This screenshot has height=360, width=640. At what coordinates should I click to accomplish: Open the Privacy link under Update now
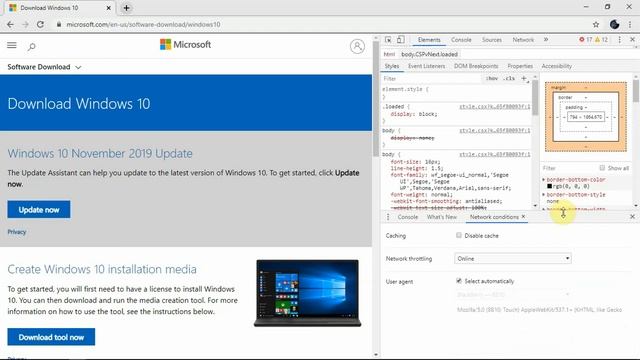17,232
